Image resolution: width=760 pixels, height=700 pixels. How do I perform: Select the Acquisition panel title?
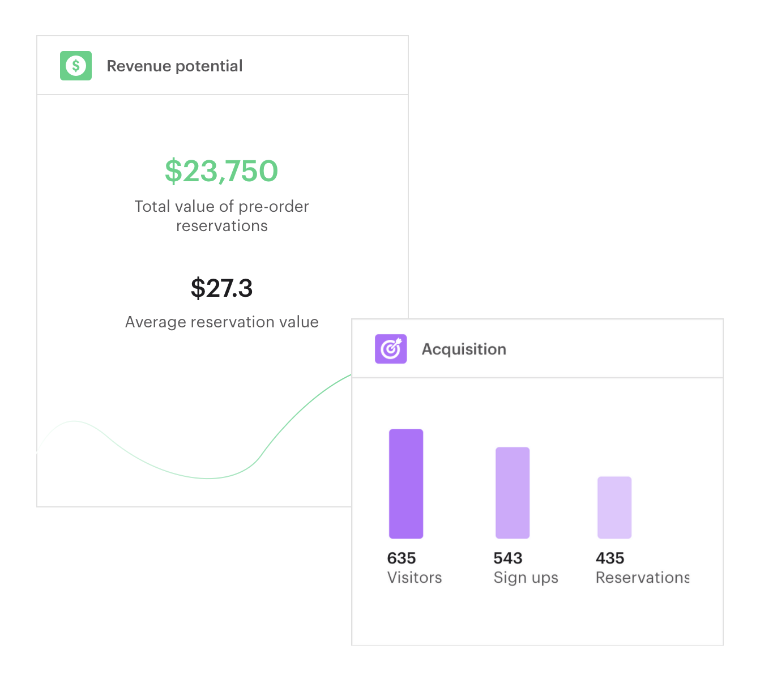[x=464, y=349]
